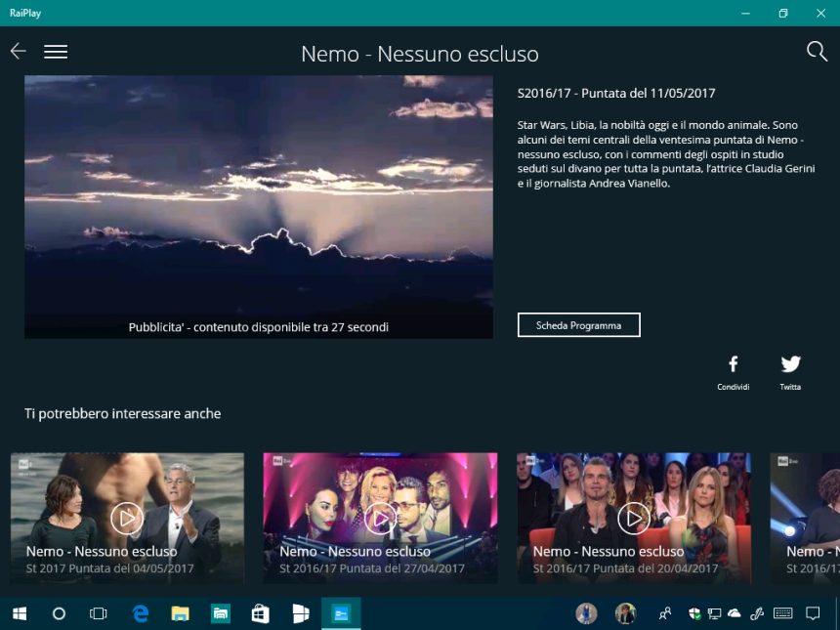Go back with the left arrow icon
The height and width of the screenshot is (630, 840).
[x=19, y=52]
